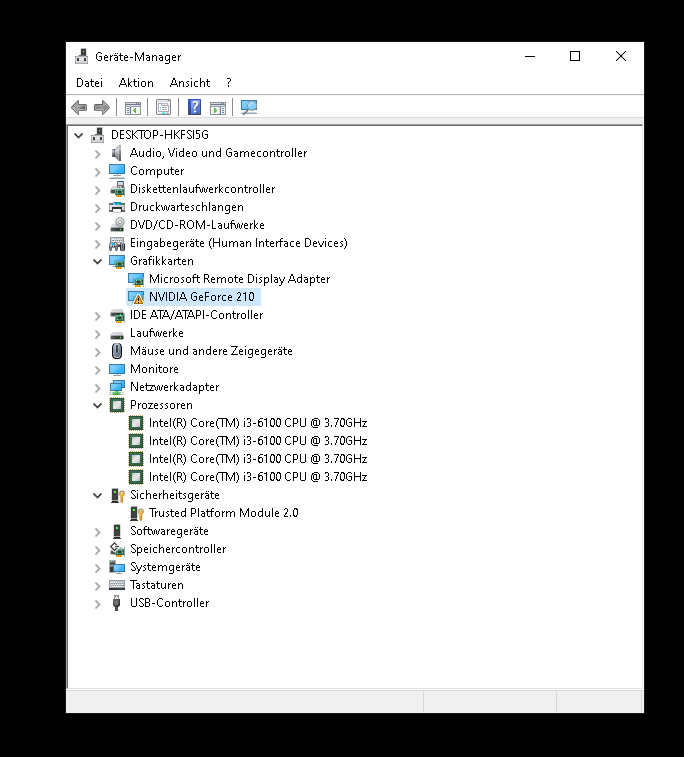The width and height of the screenshot is (684, 757).
Task: Expand the Computer category chevron
Action: tap(98, 172)
